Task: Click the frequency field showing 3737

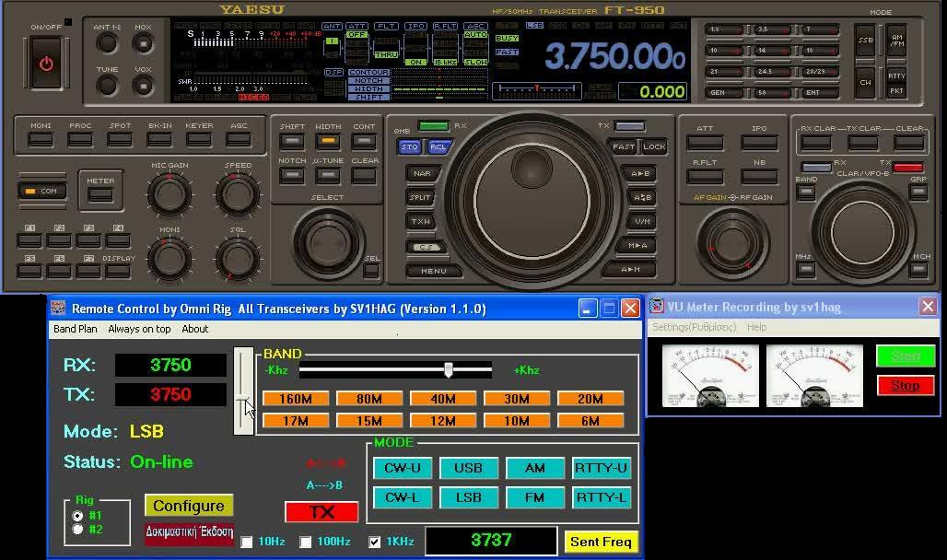Action: pyautogui.click(x=491, y=541)
